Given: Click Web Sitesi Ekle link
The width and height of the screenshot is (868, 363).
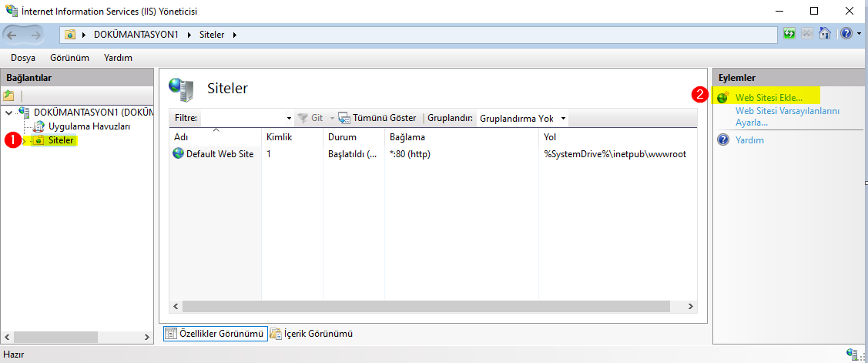Looking at the screenshot, I should 769,98.
